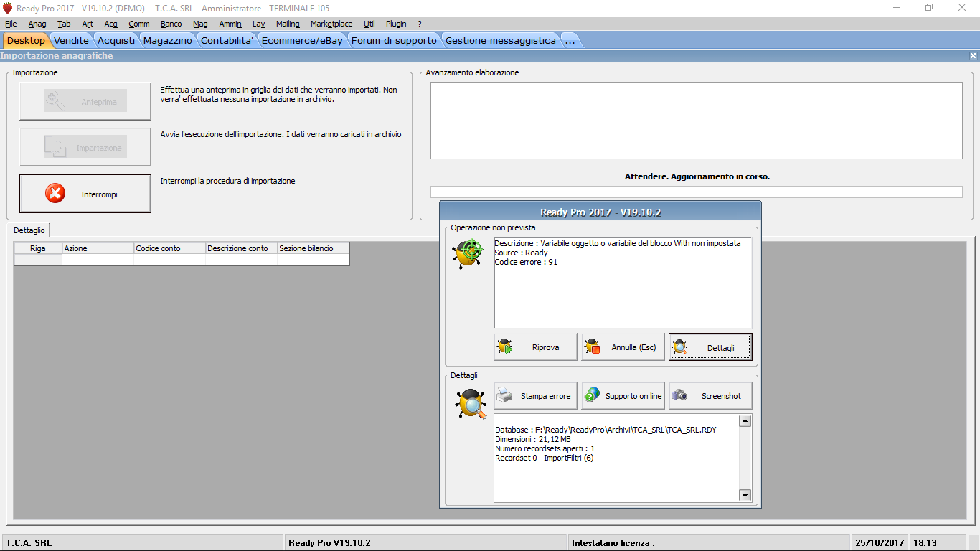Open the Acq menu
This screenshot has width=980, height=551.
tap(110, 24)
